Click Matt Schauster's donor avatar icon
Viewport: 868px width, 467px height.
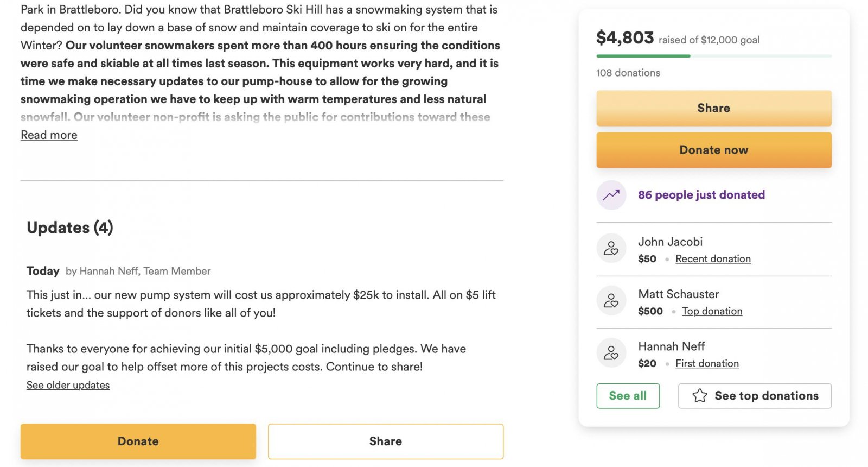click(x=611, y=300)
